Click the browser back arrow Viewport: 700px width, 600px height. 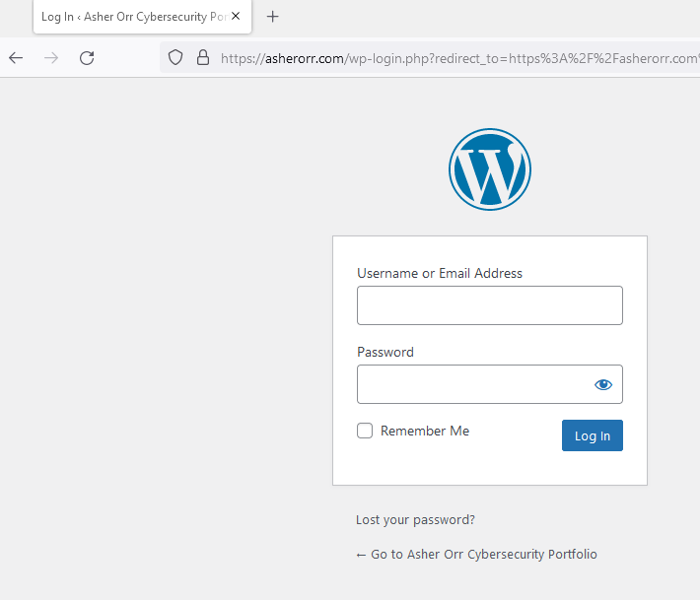16,58
